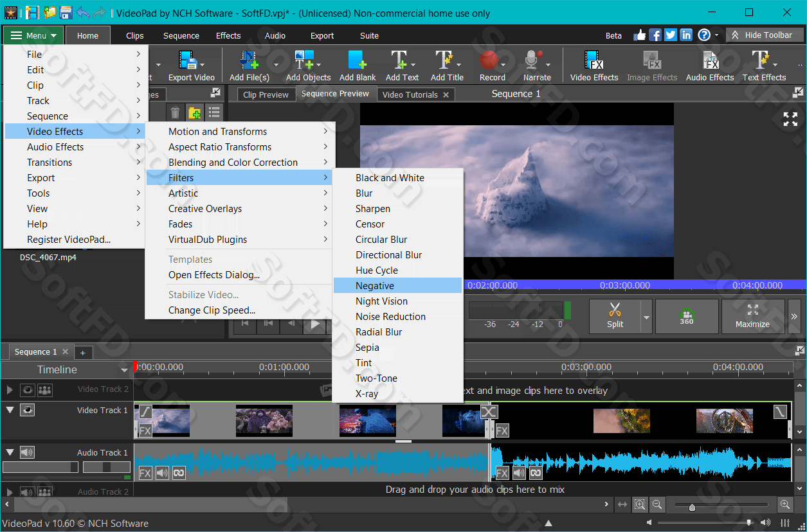Viewport: 807px width, 532px height.
Task: Click the full-screen expand icon on the preview
Action: (790, 119)
